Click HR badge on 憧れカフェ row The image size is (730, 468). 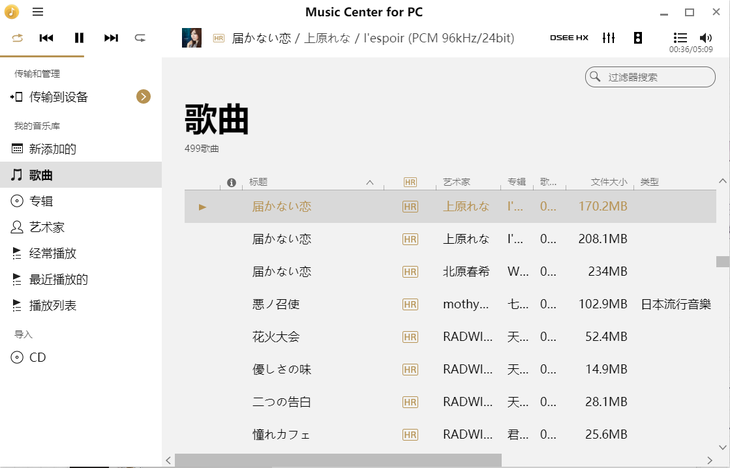coord(410,435)
